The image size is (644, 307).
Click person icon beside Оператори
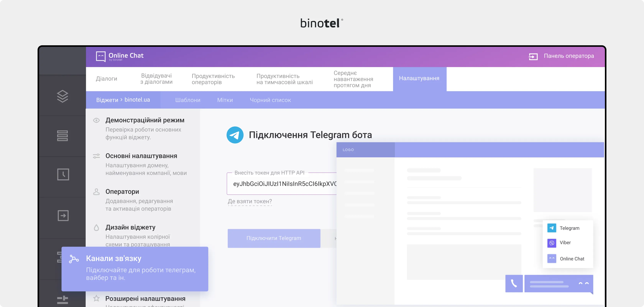click(96, 192)
